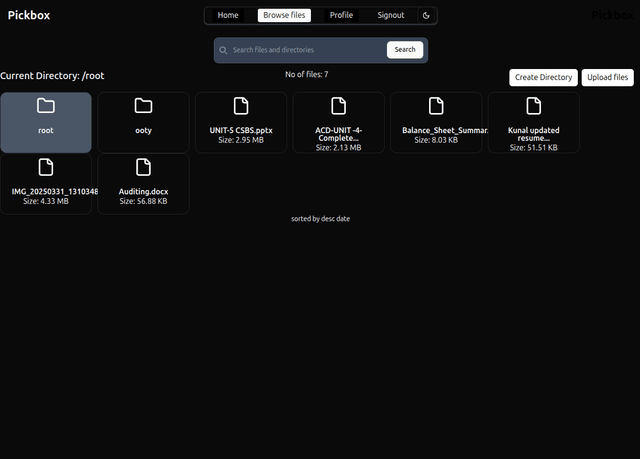Focus the search files and directories field
Image resolution: width=640 pixels, height=459 pixels.
[305, 50]
